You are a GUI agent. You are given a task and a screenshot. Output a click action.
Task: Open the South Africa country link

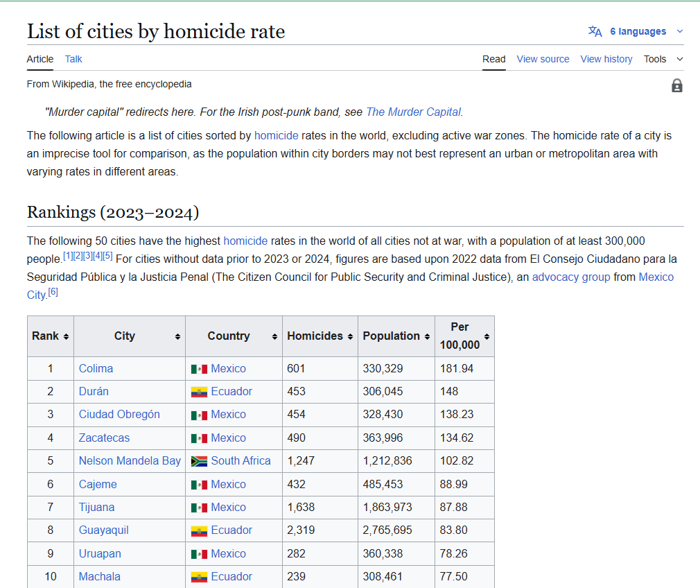click(240, 460)
